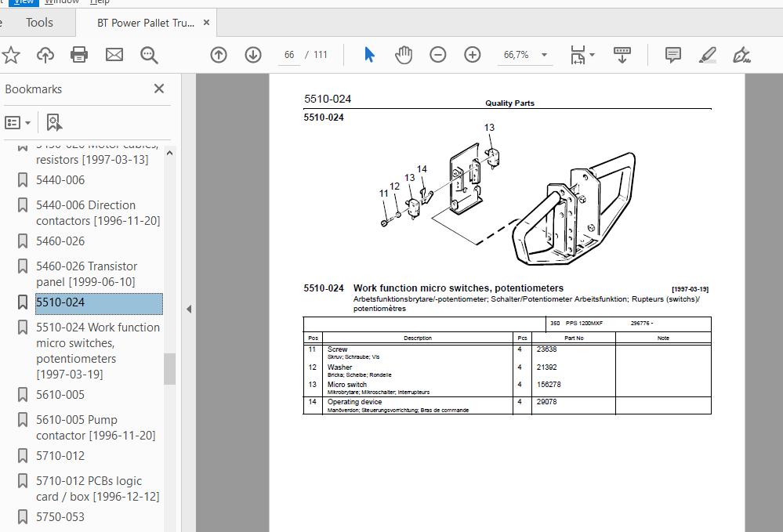Select the highlighter pen tool
Screen dimensions: 783x532
tap(708, 54)
